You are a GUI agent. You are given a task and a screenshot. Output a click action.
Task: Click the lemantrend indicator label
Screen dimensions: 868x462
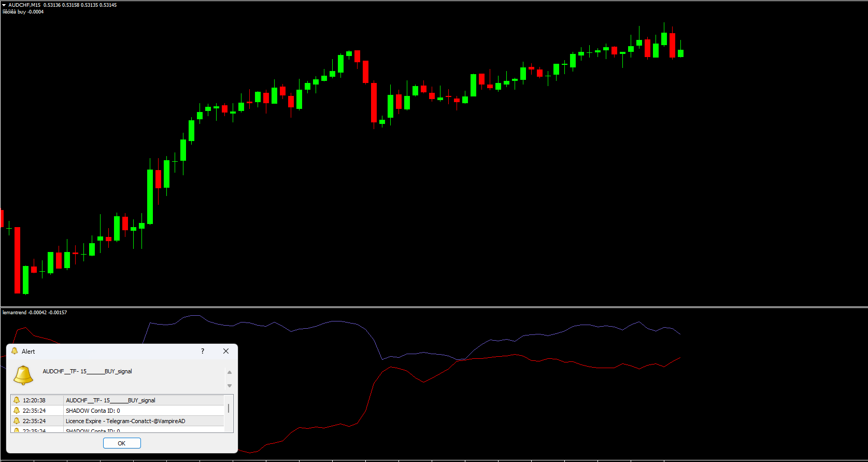15,313
